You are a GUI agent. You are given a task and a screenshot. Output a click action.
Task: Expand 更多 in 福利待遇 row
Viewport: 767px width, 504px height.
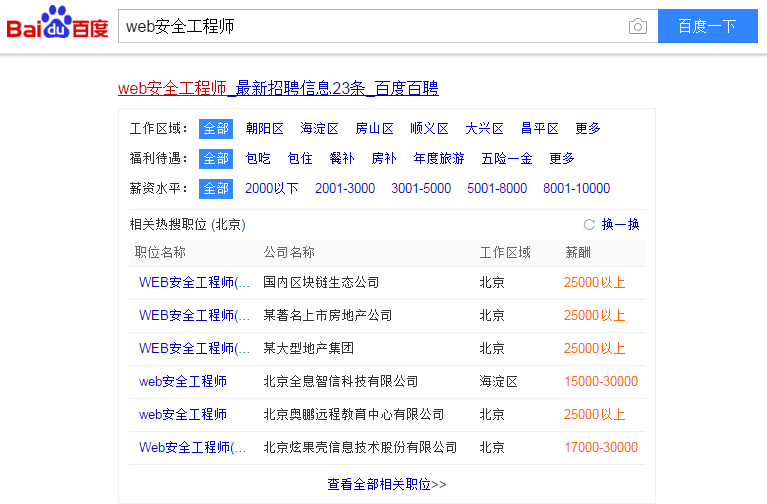562,159
